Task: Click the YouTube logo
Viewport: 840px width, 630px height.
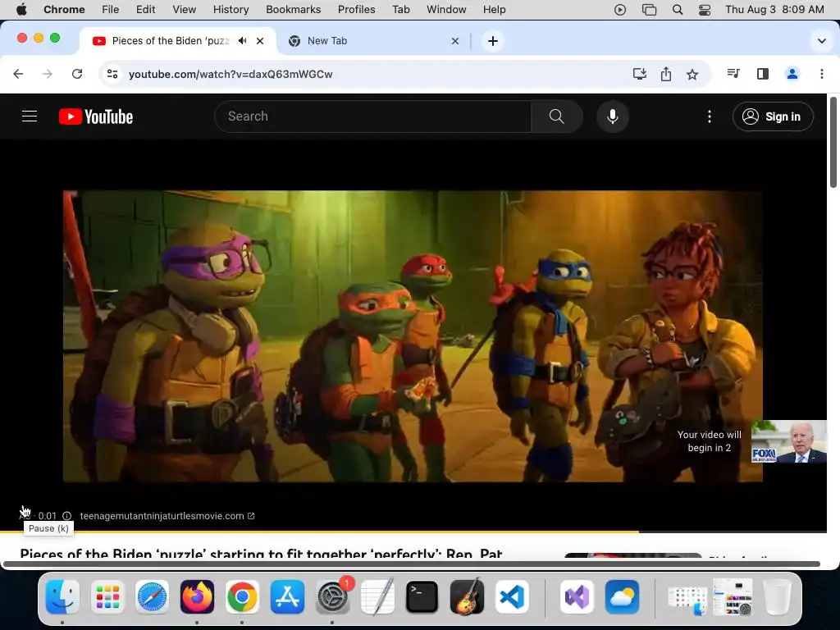Action: pyautogui.click(x=96, y=116)
